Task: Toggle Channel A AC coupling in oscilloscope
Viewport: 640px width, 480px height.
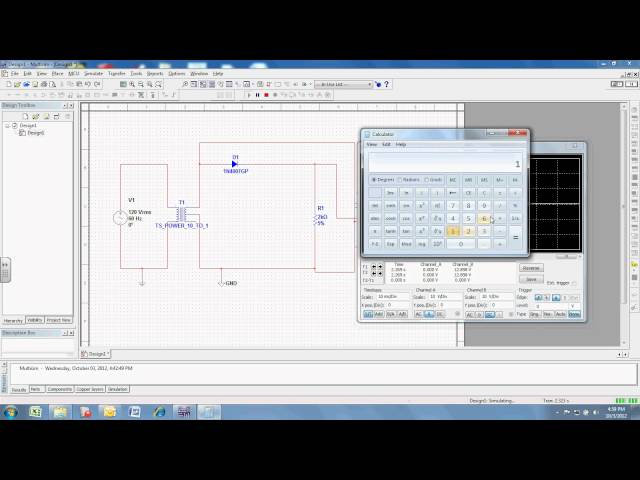Action: pos(418,314)
